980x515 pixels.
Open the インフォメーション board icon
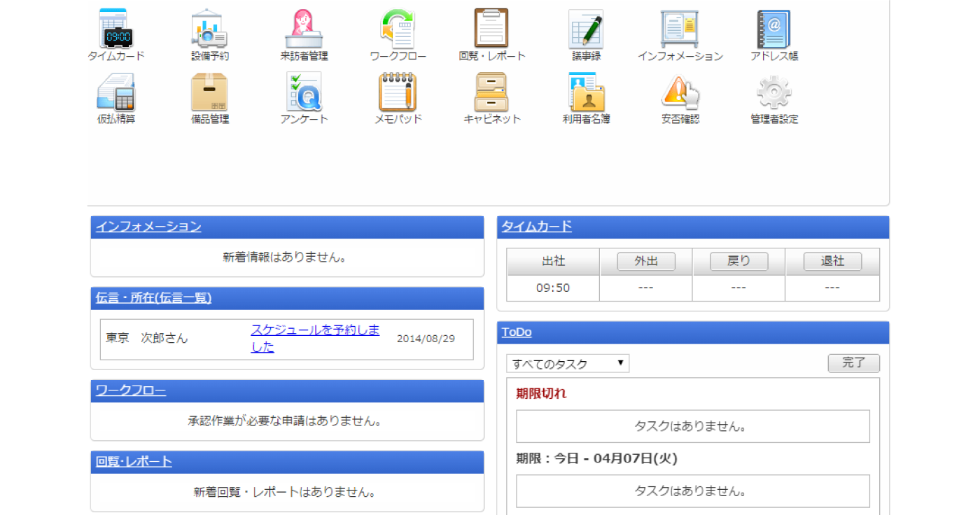(680, 29)
